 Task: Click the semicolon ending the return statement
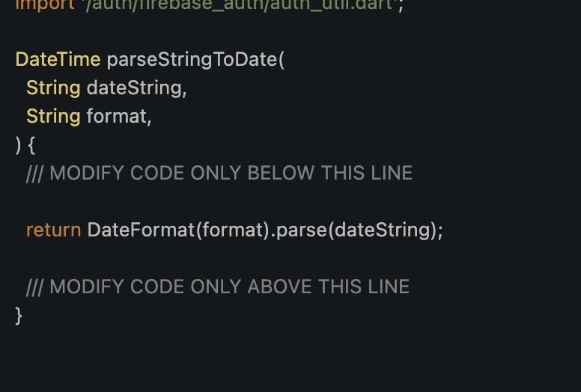tap(439, 233)
